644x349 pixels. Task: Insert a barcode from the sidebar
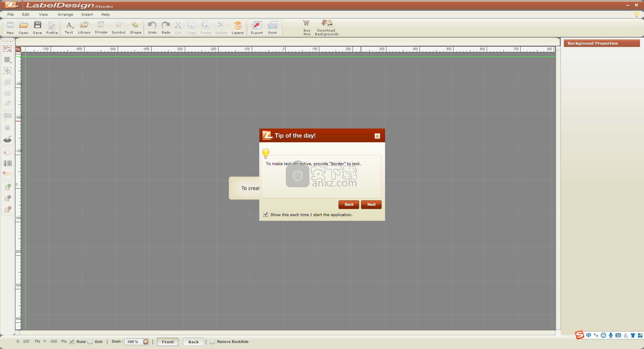[7, 163]
